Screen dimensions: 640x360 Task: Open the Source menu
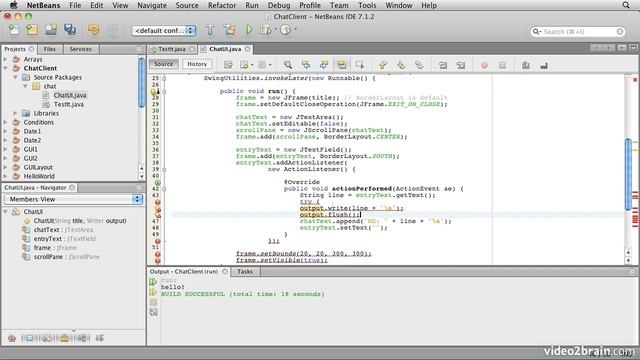187,5
